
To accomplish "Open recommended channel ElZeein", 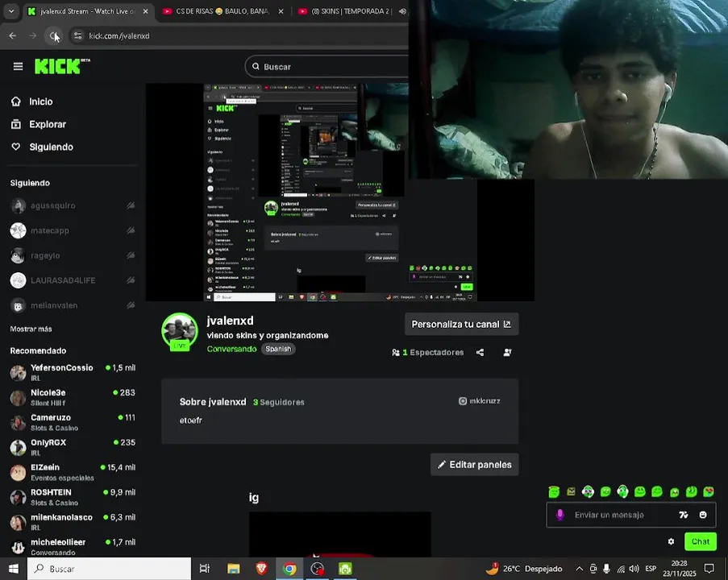I will (73, 472).
